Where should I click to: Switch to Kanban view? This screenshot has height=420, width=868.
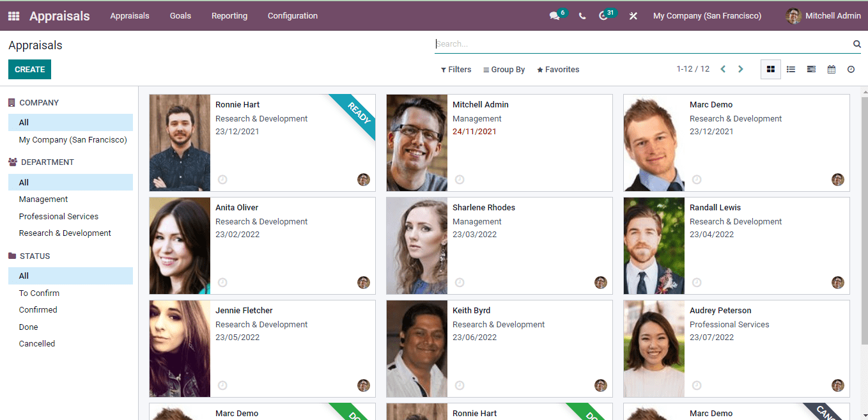coord(771,69)
